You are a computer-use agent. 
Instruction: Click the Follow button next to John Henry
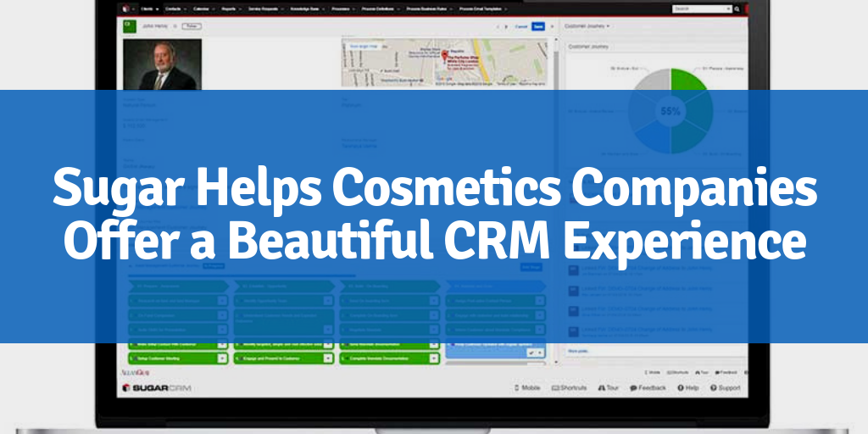pyautogui.click(x=192, y=26)
